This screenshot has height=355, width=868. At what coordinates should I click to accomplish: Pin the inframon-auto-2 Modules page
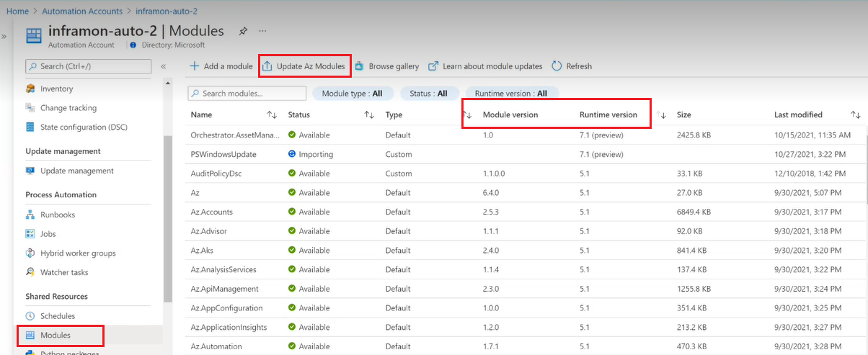pos(243,32)
